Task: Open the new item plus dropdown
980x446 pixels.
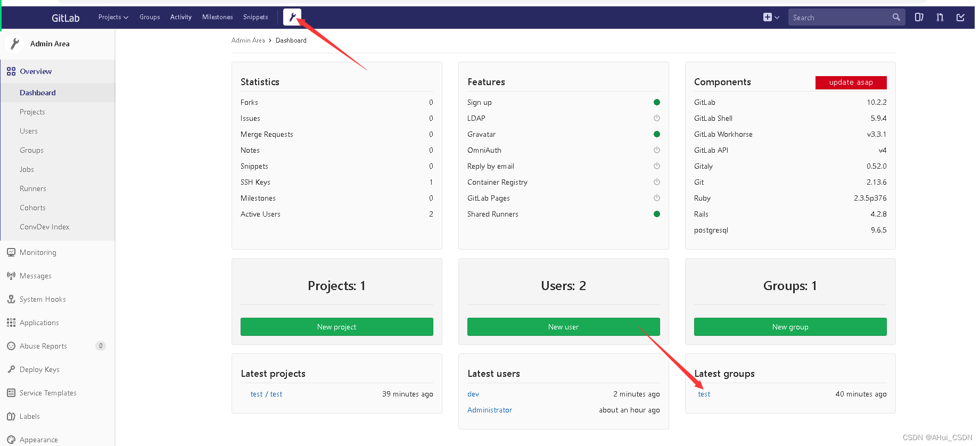Action: click(771, 18)
